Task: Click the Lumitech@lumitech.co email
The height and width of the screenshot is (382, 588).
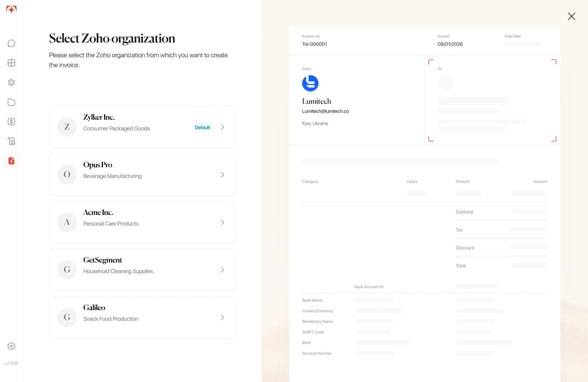Action: pos(325,111)
